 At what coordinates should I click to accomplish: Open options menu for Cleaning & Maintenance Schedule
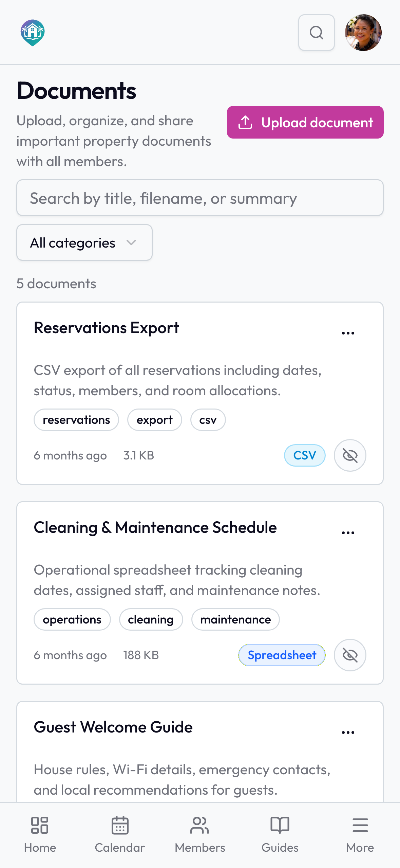coord(348,533)
